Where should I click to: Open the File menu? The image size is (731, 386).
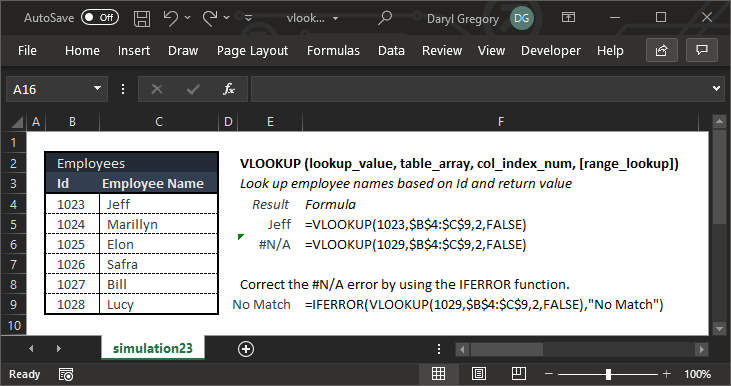[x=27, y=50]
